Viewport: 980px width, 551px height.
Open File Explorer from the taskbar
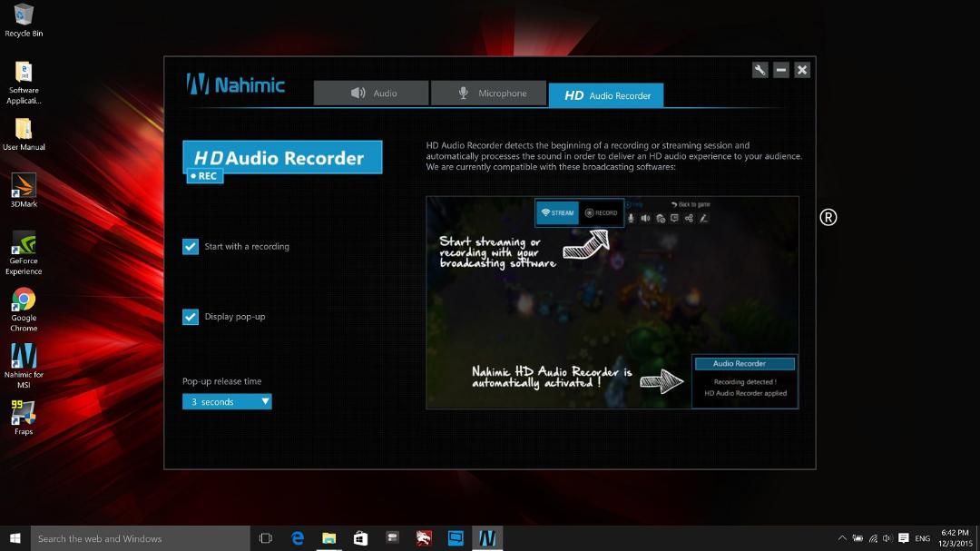[x=328, y=538]
